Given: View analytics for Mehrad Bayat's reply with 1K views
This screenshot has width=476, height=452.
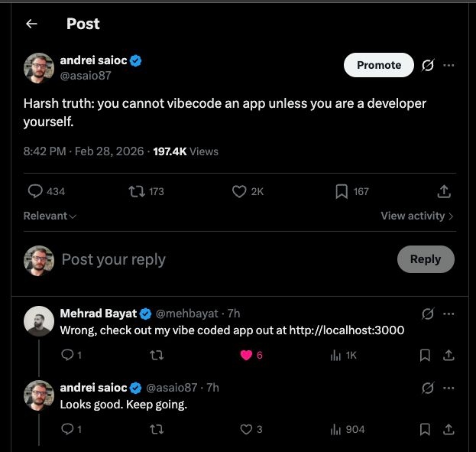Looking at the screenshot, I should point(335,355).
